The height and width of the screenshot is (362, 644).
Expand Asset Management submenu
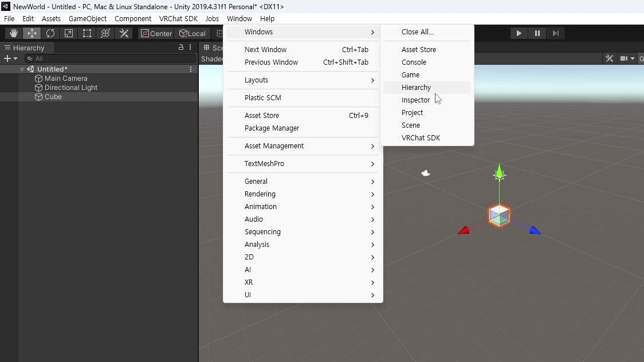[x=303, y=145]
